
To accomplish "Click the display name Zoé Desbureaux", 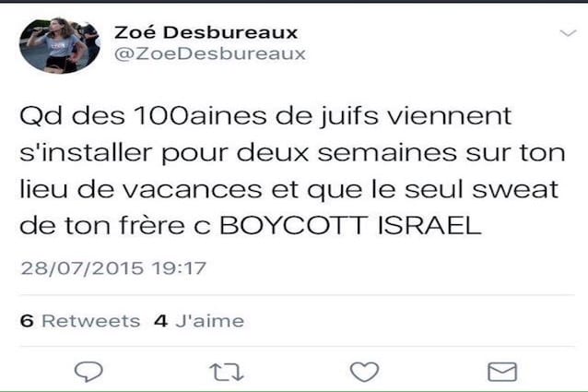I will [206, 32].
